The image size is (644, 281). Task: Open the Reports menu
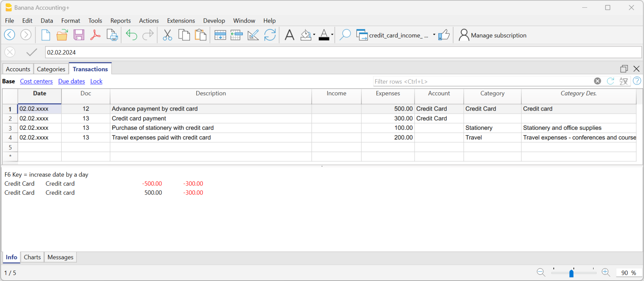[x=120, y=21]
